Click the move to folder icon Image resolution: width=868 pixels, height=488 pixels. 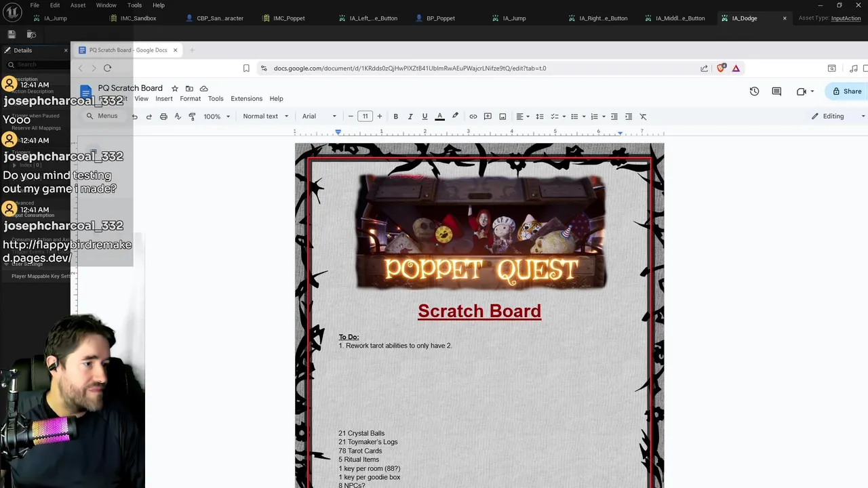click(x=189, y=88)
